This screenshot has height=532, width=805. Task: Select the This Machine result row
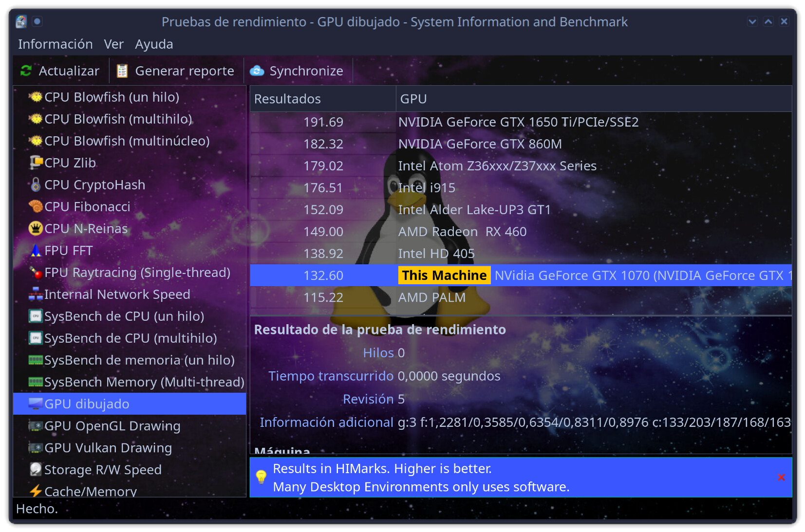pos(520,275)
